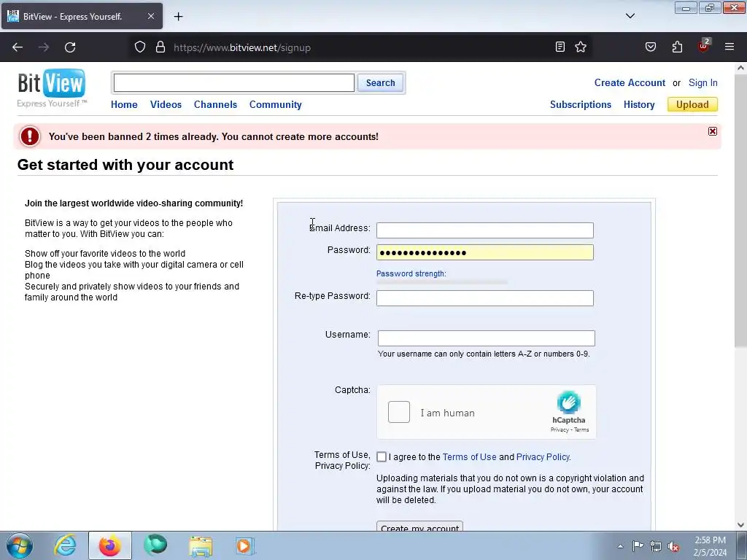
Task: Open the Pocket save icon
Action: click(x=650, y=47)
